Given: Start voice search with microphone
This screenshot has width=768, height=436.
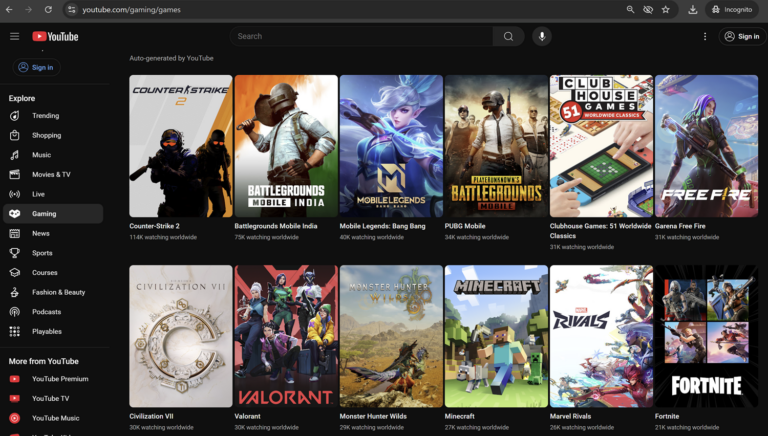Looking at the screenshot, I should pyautogui.click(x=542, y=36).
